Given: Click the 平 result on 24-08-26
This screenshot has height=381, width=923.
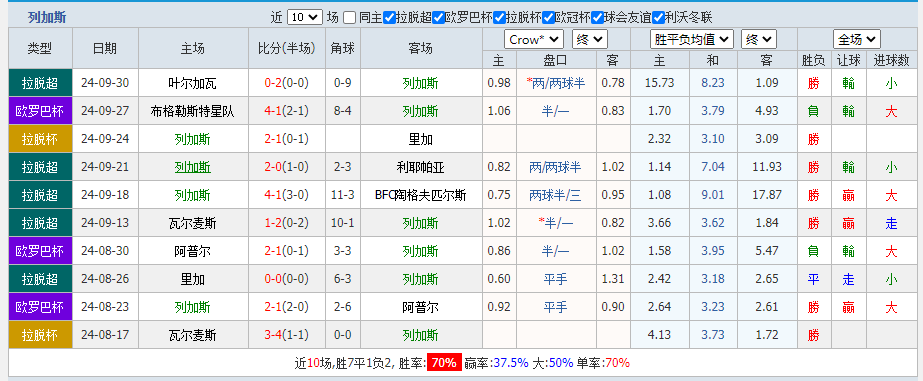Looking at the screenshot, I should click(x=814, y=279).
